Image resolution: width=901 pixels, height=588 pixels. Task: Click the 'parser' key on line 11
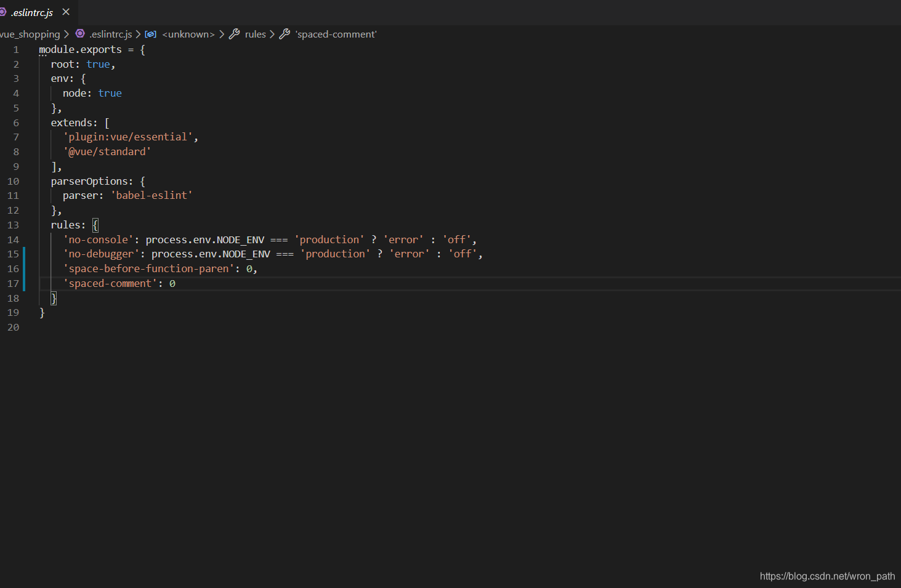[x=80, y=195]
